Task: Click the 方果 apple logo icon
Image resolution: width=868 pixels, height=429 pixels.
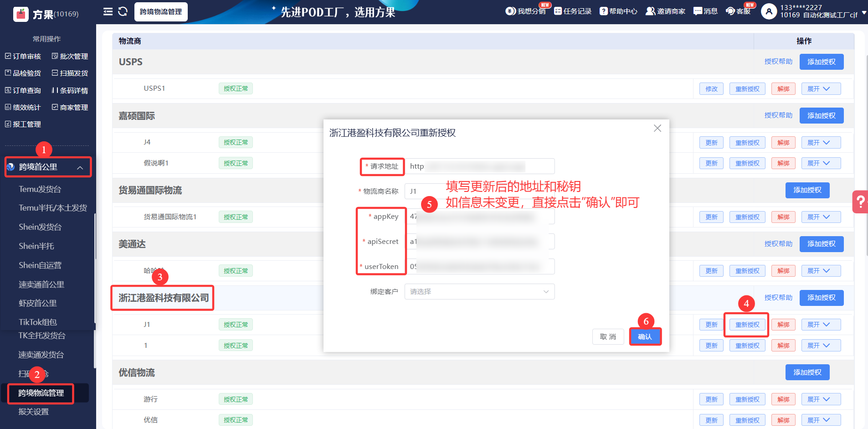Action: coord(21,14)
